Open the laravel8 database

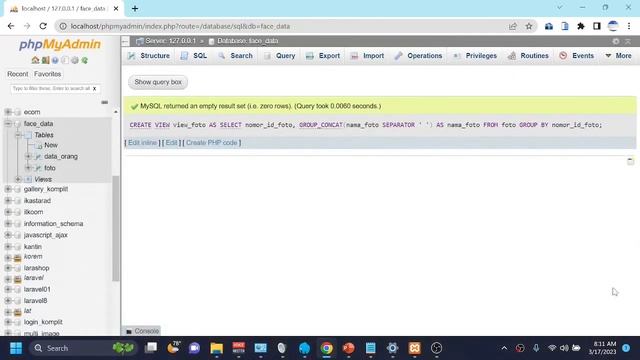[x=36, y=301]
